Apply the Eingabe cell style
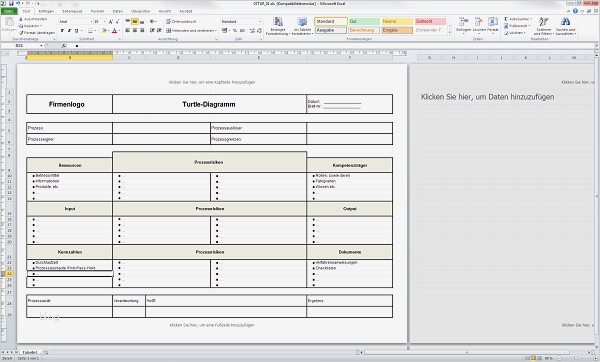 [397, 30]
